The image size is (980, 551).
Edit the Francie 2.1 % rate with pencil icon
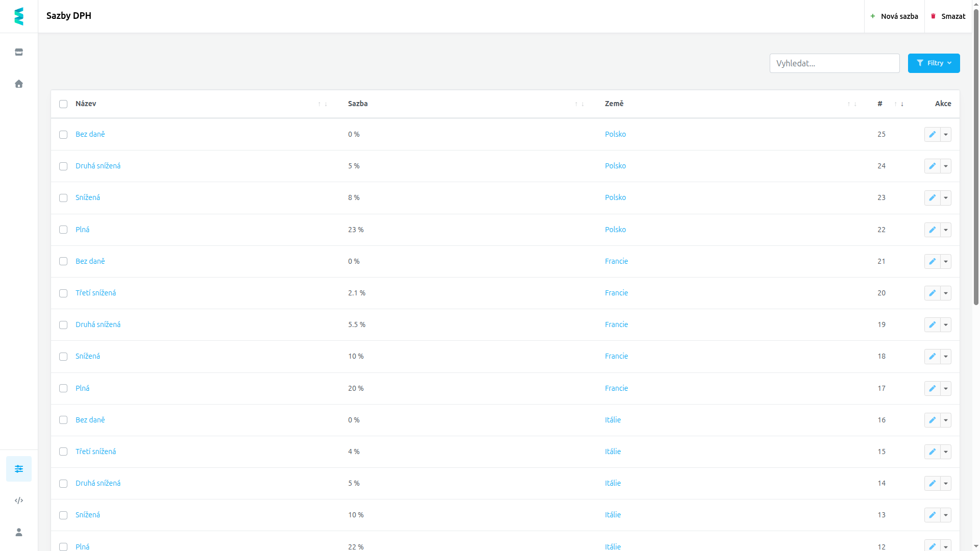coord(932,293)
